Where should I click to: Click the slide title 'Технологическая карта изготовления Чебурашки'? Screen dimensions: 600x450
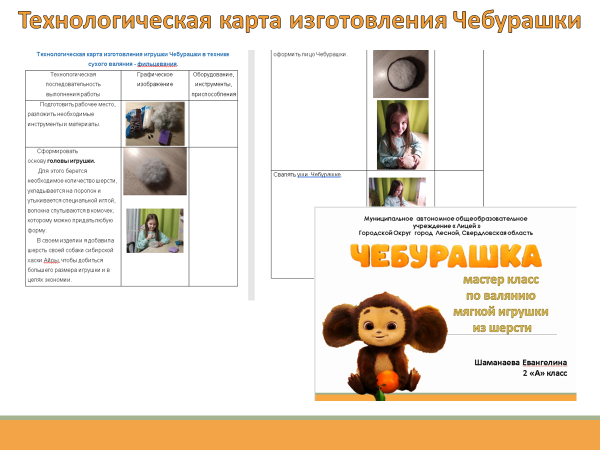point(300,20)
